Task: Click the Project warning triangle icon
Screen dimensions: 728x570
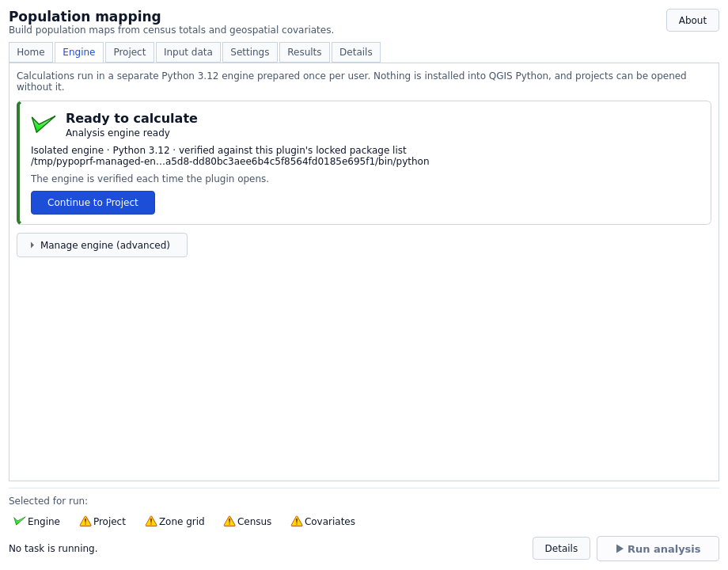Action: (x=85, y=521)
